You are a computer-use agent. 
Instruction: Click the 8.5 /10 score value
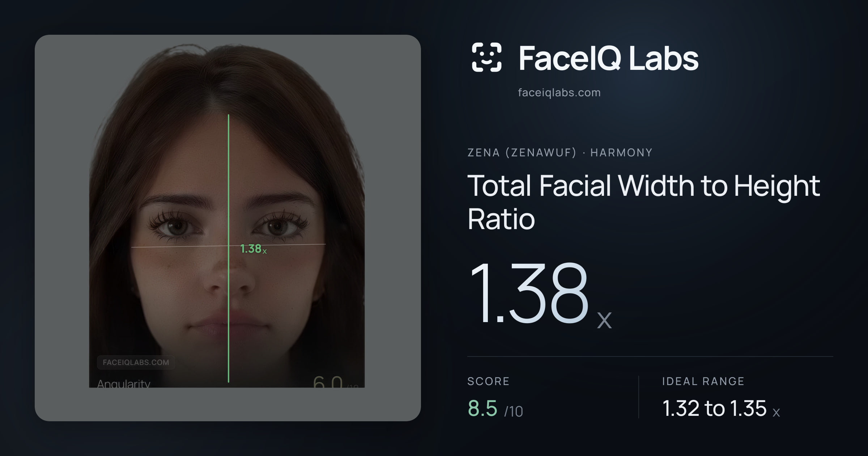(495, 409)
